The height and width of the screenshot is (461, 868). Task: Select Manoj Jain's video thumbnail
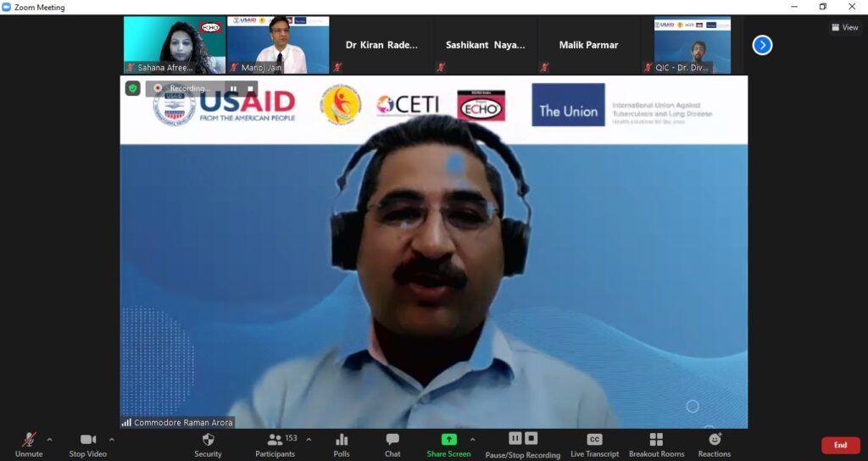pos(278,44)
